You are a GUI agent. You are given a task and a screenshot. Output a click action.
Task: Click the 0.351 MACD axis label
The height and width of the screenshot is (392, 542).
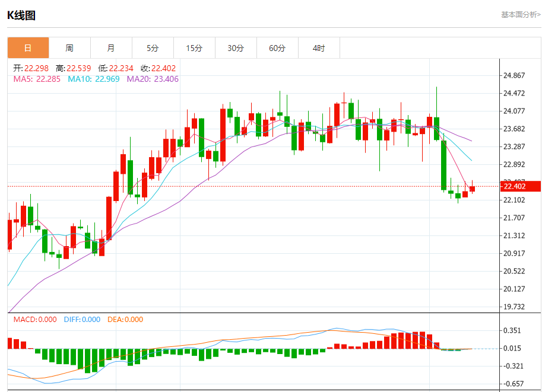click(x=512, y=330)
